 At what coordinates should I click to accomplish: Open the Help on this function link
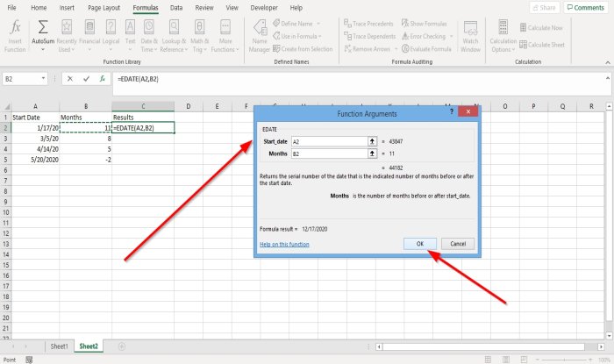[284, 244]
